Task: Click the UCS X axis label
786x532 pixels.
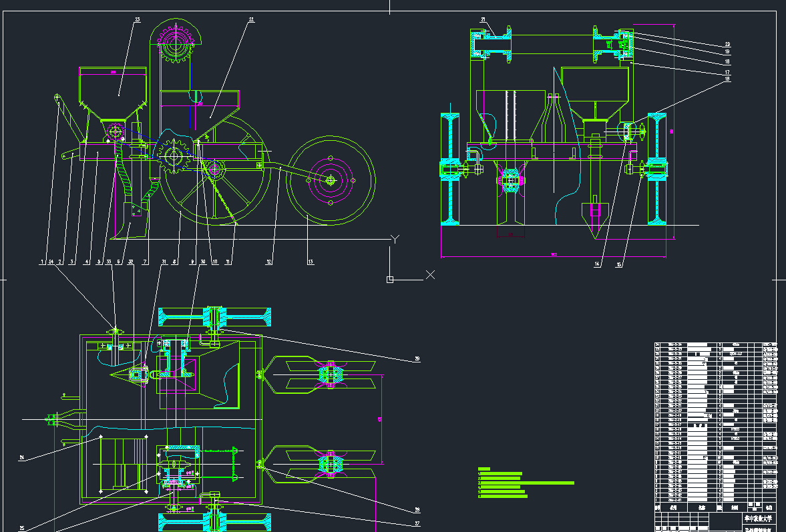Action: [430, 274]
